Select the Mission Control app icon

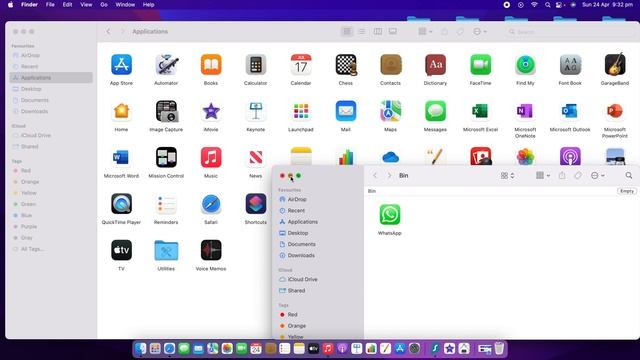pos(166,157)
